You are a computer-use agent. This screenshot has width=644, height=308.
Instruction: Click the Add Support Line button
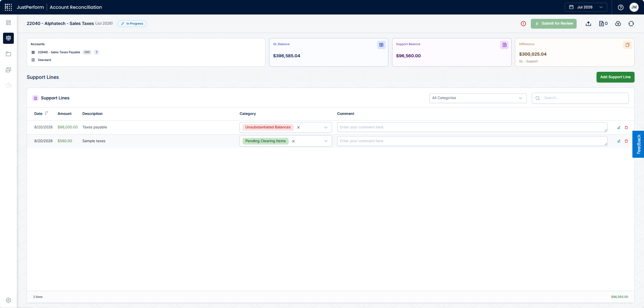(615, 77)
